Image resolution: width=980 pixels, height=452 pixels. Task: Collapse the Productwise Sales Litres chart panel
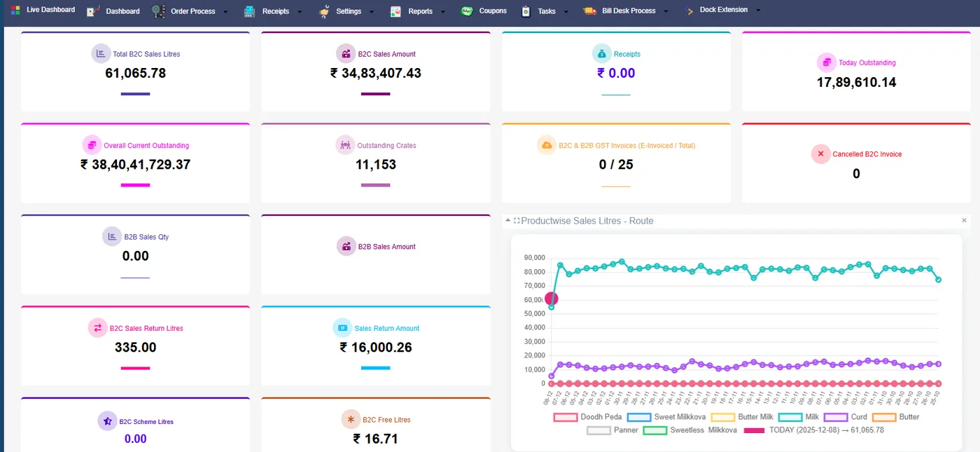coord(508,221)
